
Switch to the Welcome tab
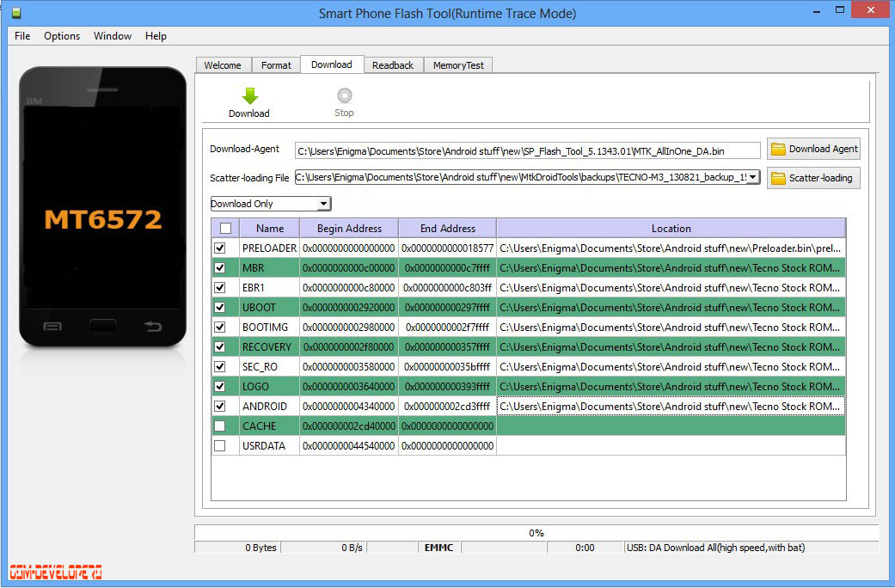click(x=223, y=65)
